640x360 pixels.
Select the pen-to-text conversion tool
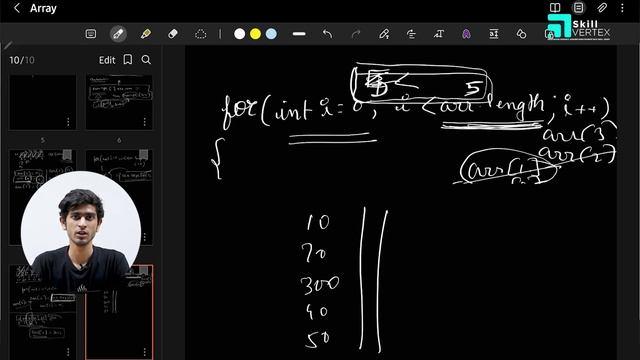click(384, 34)
